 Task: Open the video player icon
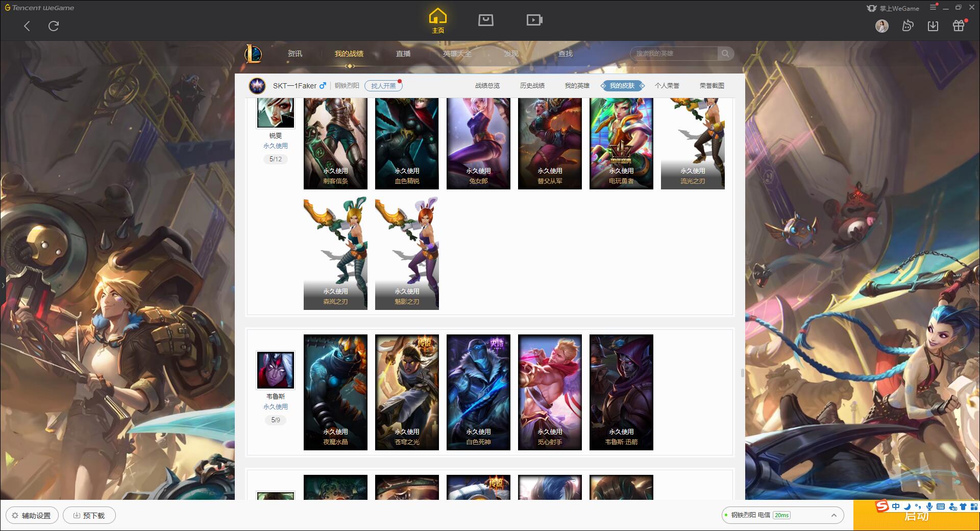pos(534,20)
